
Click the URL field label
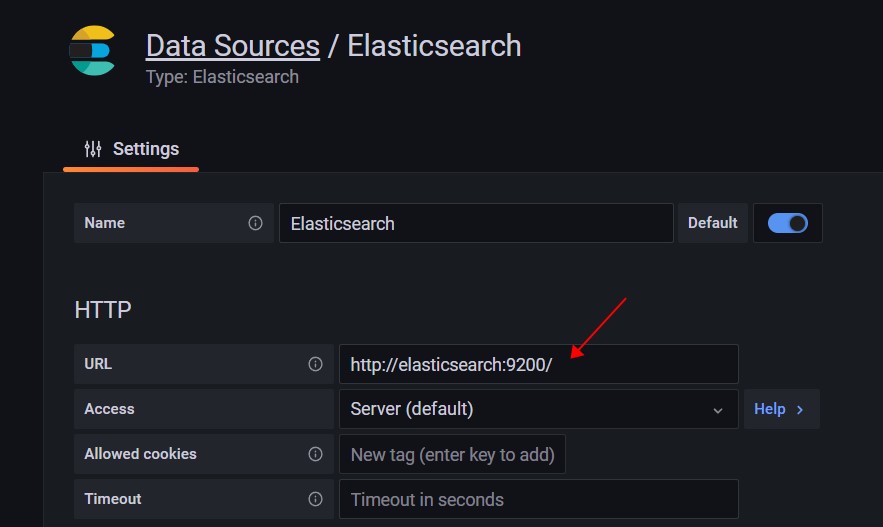tap(98, 364)
